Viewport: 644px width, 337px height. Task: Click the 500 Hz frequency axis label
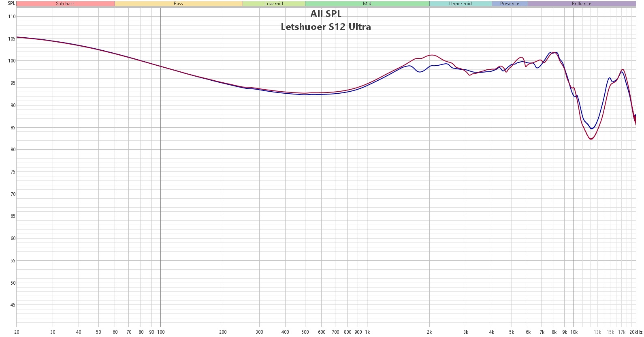point(305,332)
